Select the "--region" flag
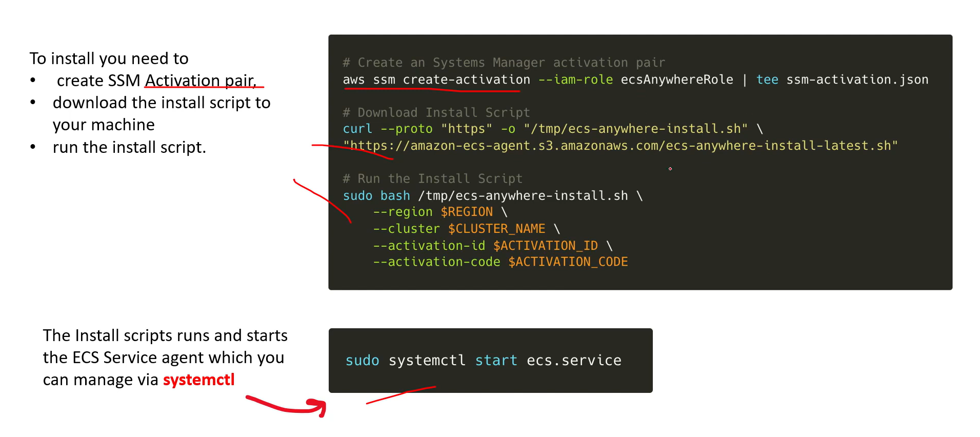 point(403,212)
